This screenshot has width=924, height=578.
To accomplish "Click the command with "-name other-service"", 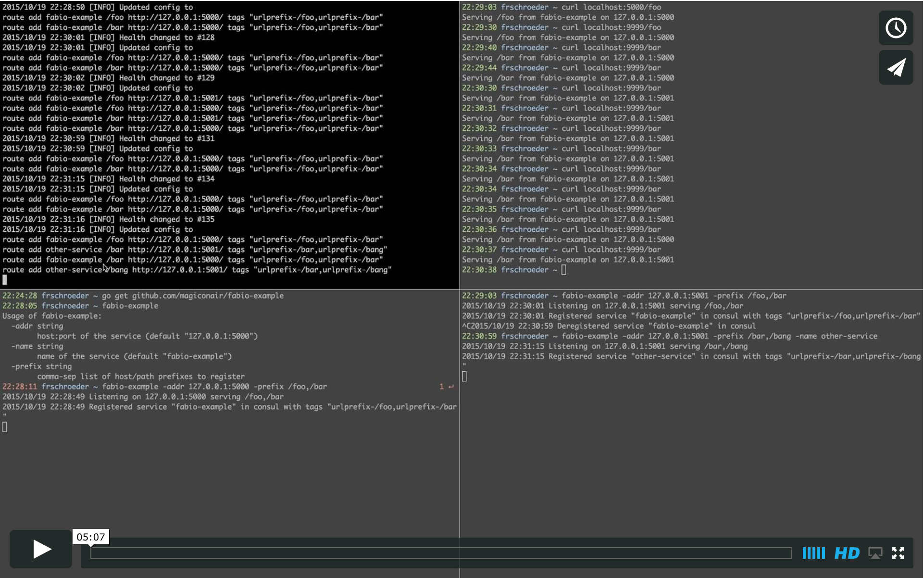I will point(670,336).
